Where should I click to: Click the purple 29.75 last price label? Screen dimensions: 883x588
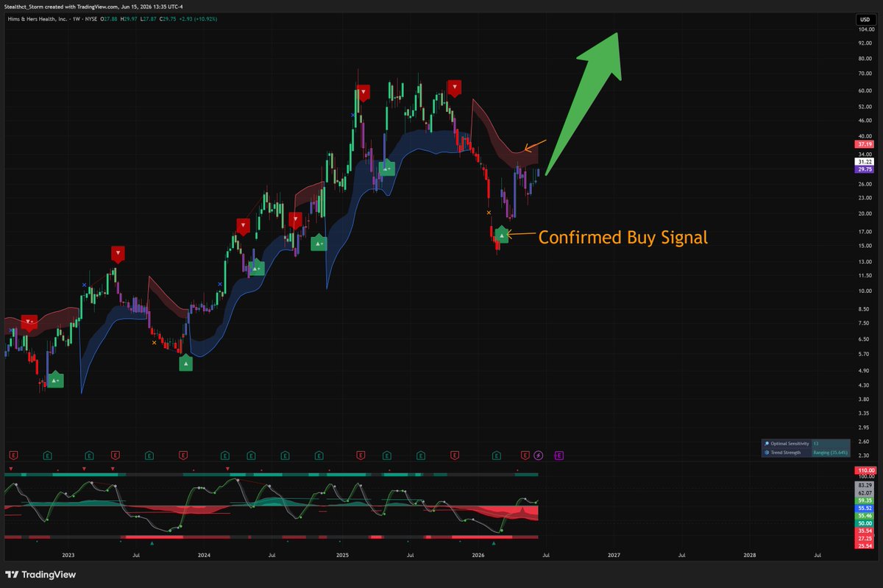tap(863, 169)
